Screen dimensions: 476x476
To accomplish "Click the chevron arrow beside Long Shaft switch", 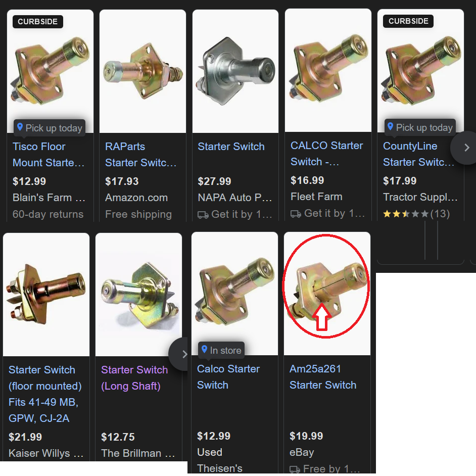I will [184, 354].
